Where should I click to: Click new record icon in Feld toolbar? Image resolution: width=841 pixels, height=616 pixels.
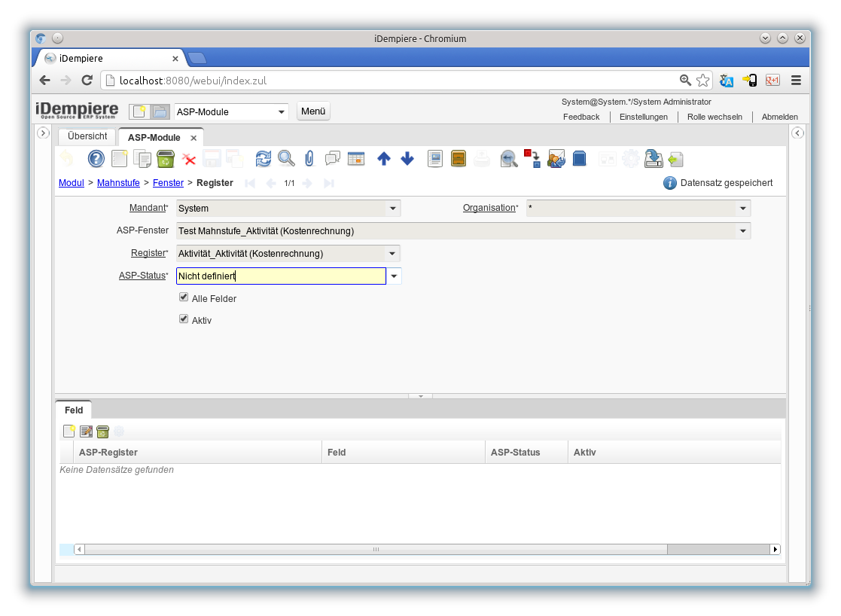[x=69, y=432]
